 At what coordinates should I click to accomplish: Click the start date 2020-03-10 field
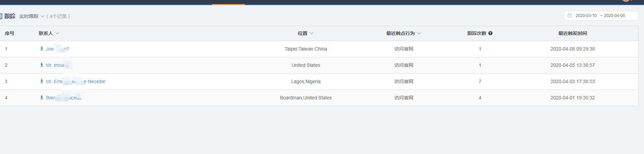tap(586, 16)
